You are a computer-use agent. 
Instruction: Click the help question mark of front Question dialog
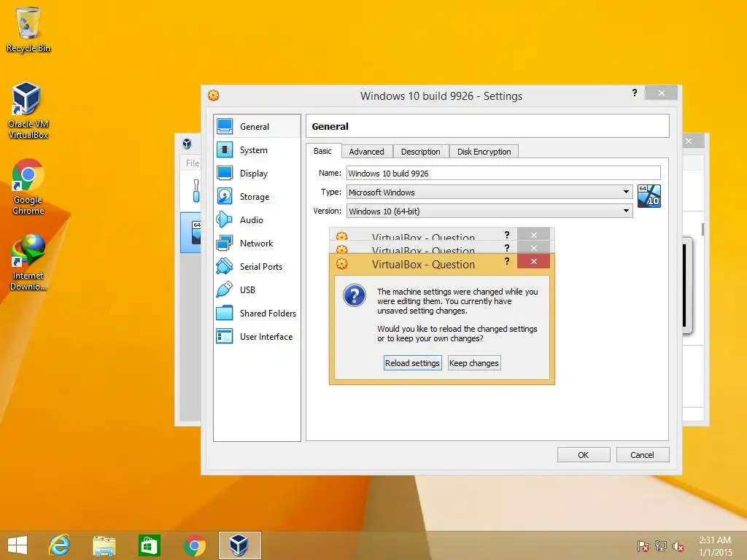pyautogui.click(x=507, y=261)
